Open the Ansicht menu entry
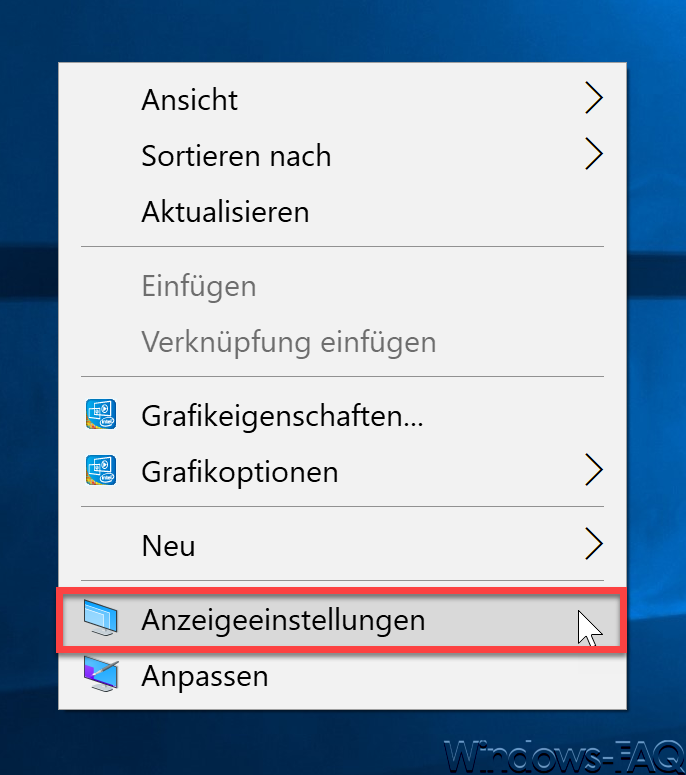 click(343, 99)
